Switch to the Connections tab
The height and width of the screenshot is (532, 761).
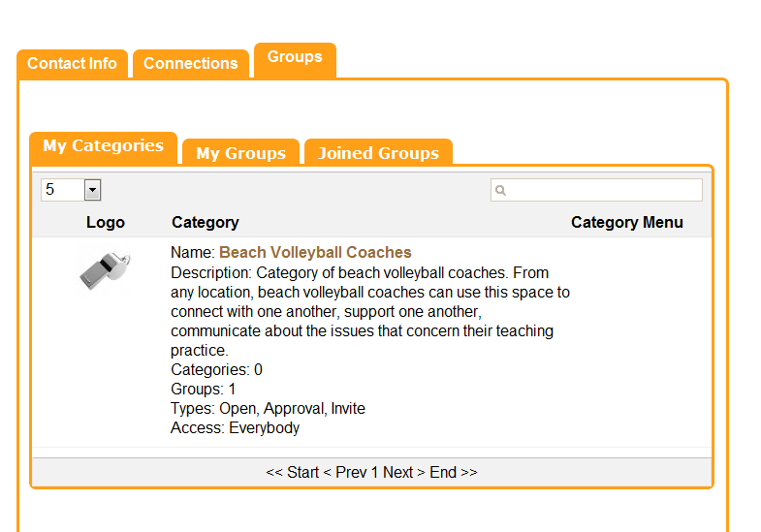(x=191, y=64)
